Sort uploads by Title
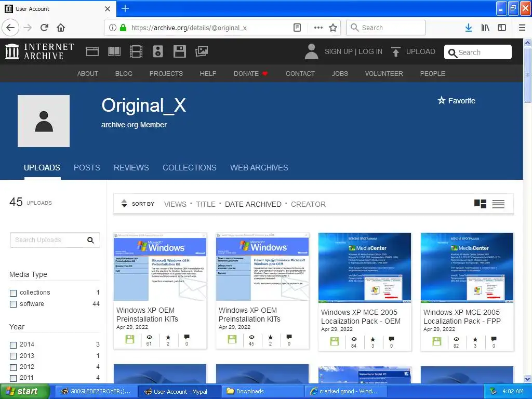This screenshot has width=532, height=399. tap(206, 204)
